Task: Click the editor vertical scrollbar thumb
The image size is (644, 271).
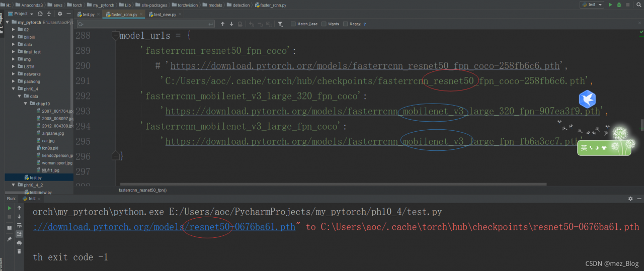Action: pyautogui.click(x=641, y=125)
